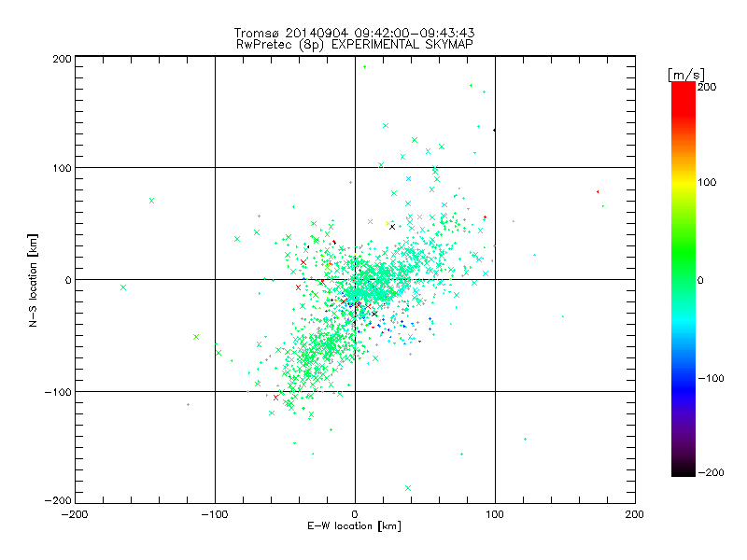The height and width of the screenshot is (560, 747).
Task: Click the black cross marker northeast of the plot center
Action: pos(392,227)
